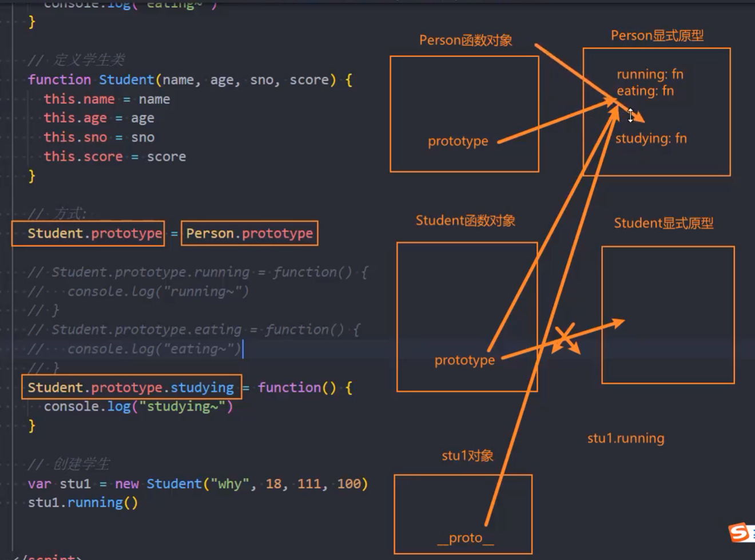755x560 pixels.
Task: Click the orange X mark on the arrow
Action: (565, 337)
